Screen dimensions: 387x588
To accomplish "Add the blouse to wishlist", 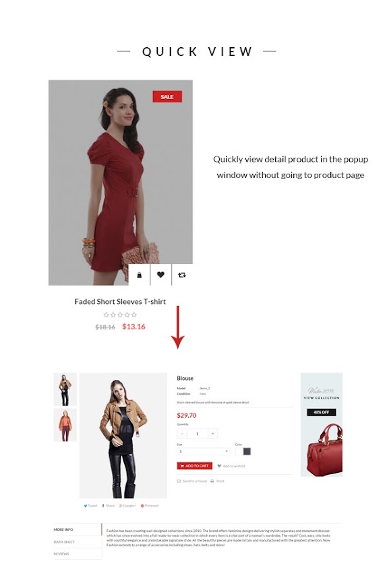I will (x=231, y=465).
